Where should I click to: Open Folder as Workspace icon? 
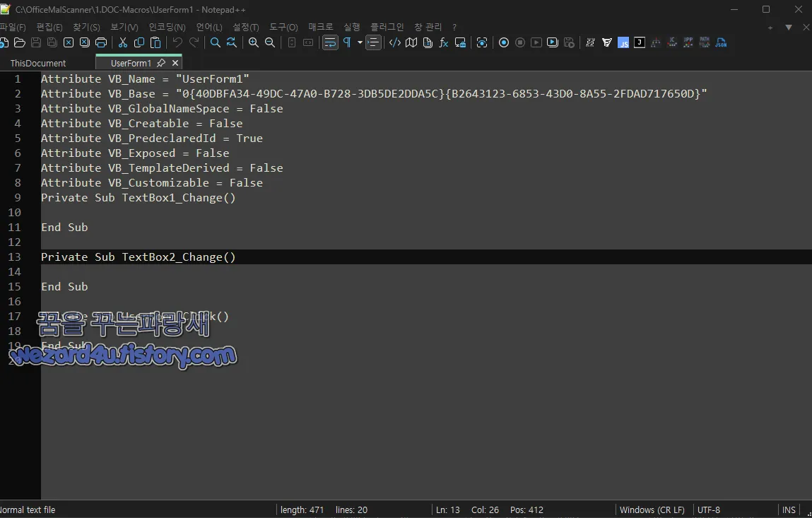[x=460, y=42]
